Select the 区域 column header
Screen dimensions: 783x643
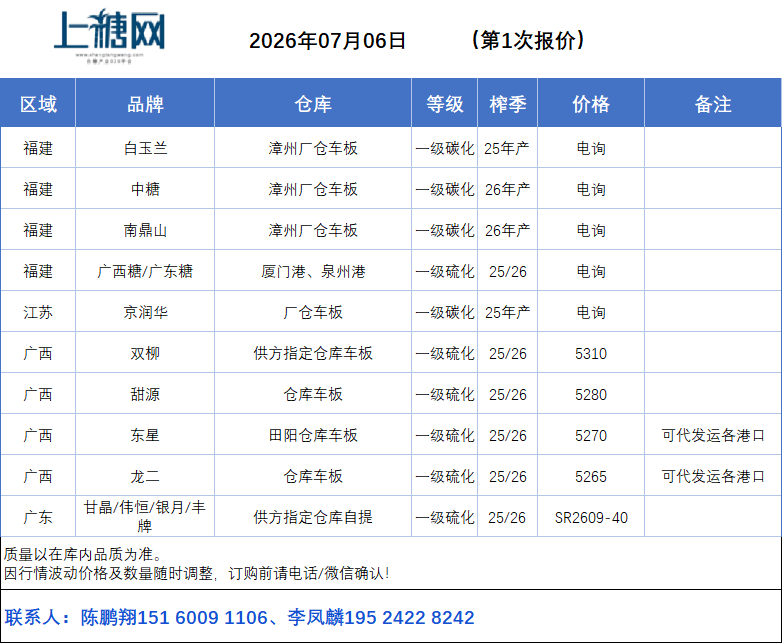(38, 104)
